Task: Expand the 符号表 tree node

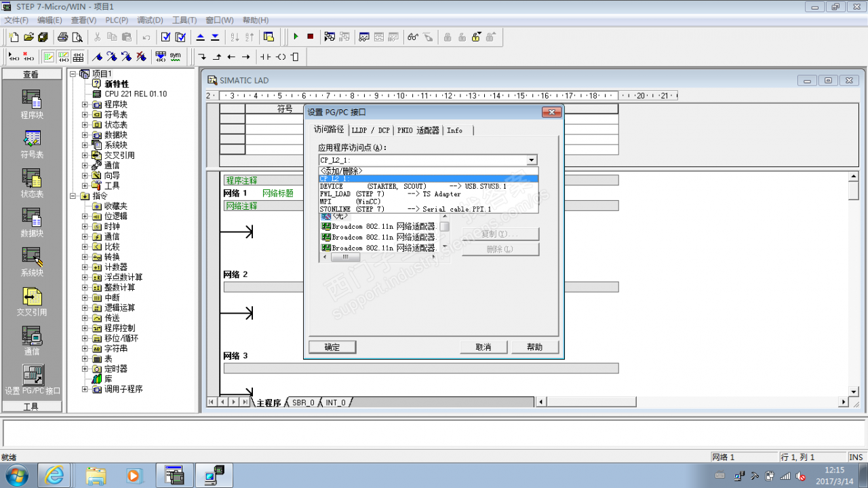Action: click(x=85, y=115)
